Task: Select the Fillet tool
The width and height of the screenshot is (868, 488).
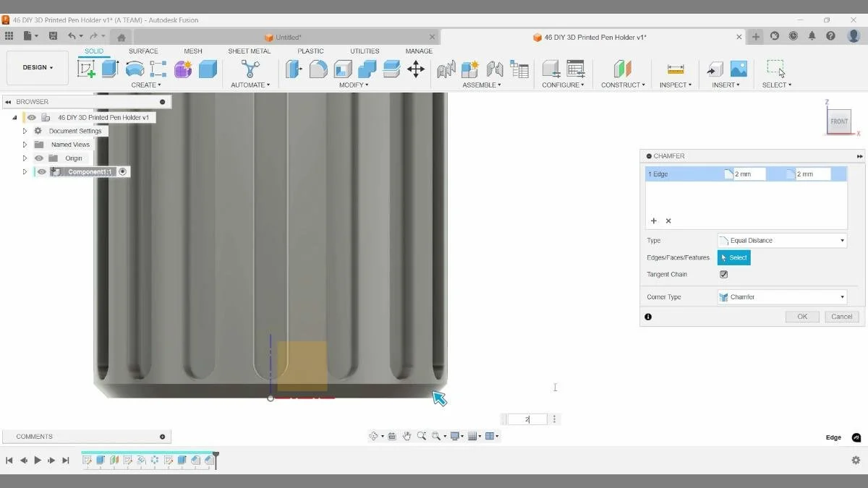Action: pyautogui.click(x=318, y=69)
